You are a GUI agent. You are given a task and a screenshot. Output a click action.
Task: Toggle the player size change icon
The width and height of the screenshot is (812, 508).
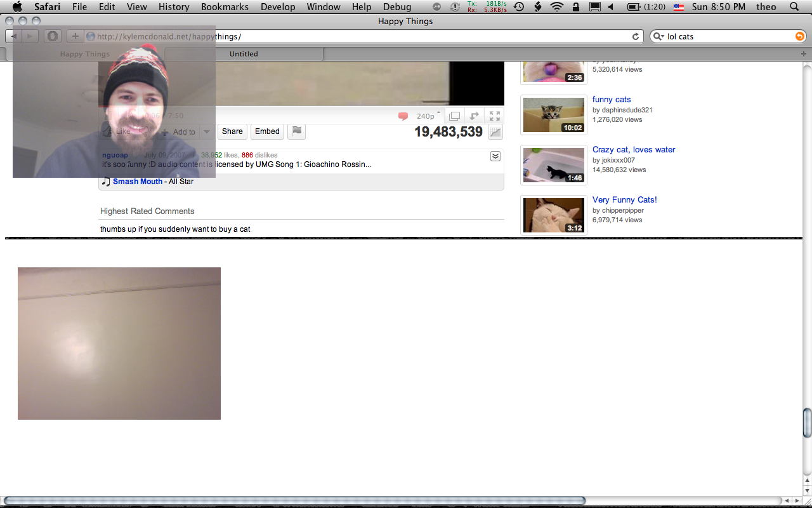coord(474,116)
